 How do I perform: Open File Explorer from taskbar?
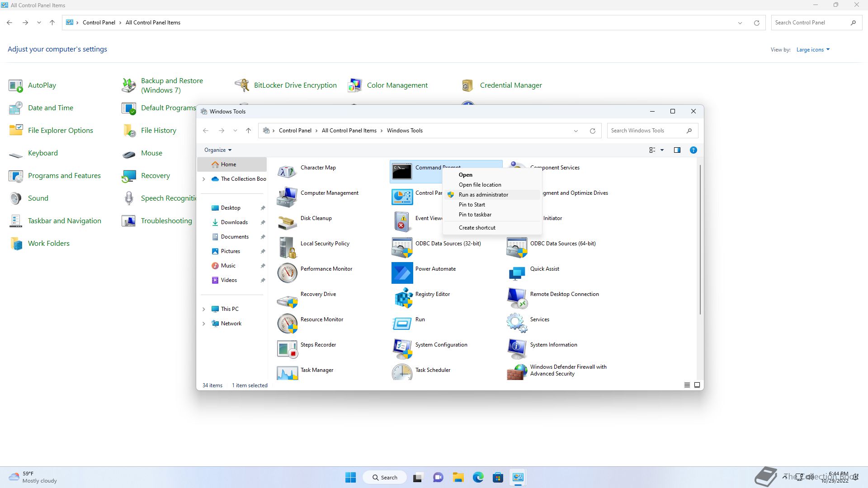(458, 477)
